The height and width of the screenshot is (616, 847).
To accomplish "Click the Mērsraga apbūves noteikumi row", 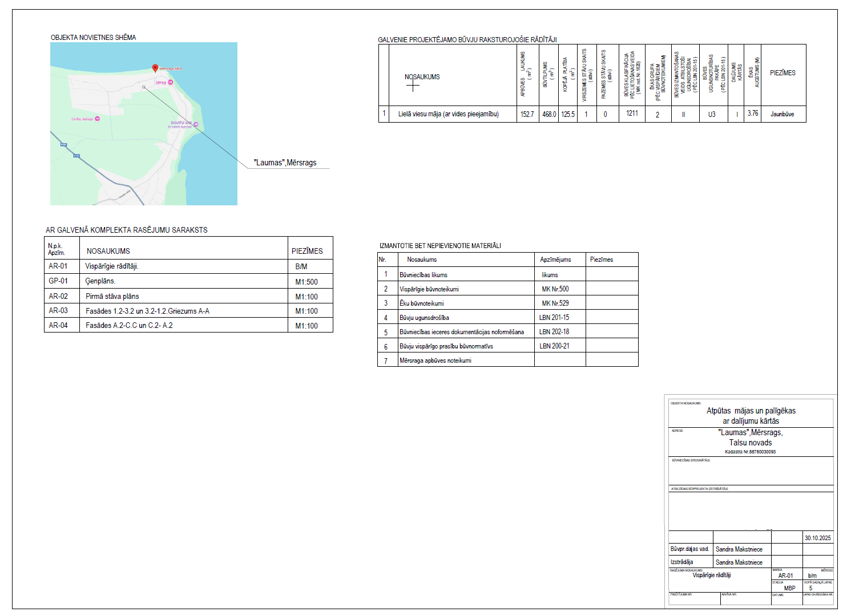I will click(x=435, y=360).
